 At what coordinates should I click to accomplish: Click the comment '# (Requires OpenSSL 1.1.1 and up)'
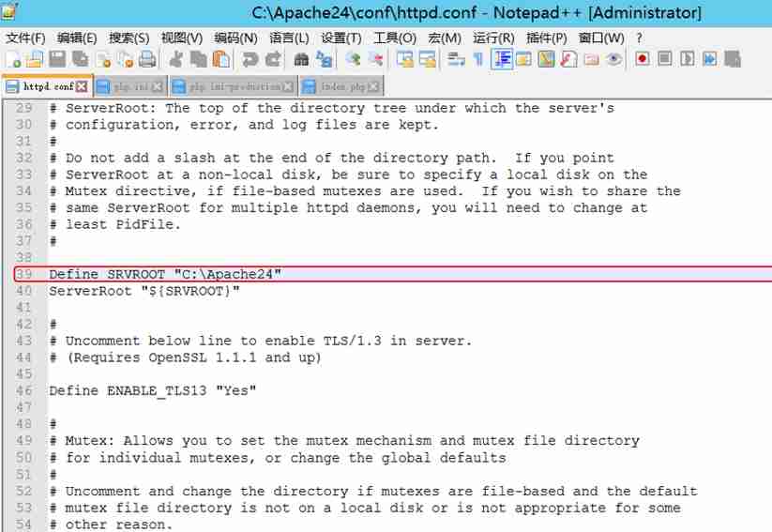point(185,357)
